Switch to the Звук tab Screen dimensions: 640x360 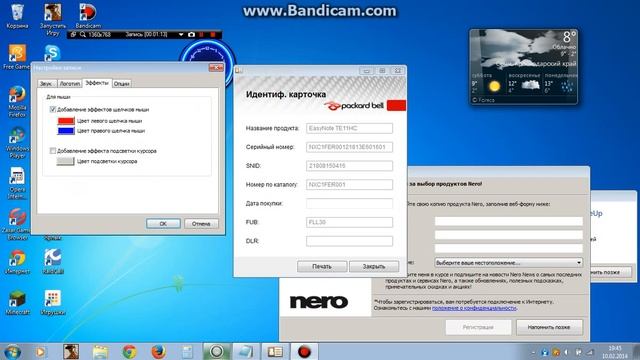[46, 83]
